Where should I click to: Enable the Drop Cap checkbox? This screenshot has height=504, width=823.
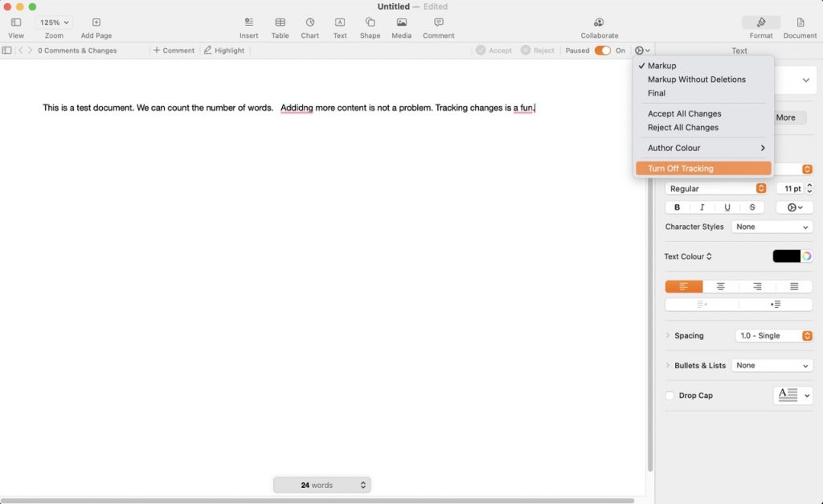click(669, 395)
